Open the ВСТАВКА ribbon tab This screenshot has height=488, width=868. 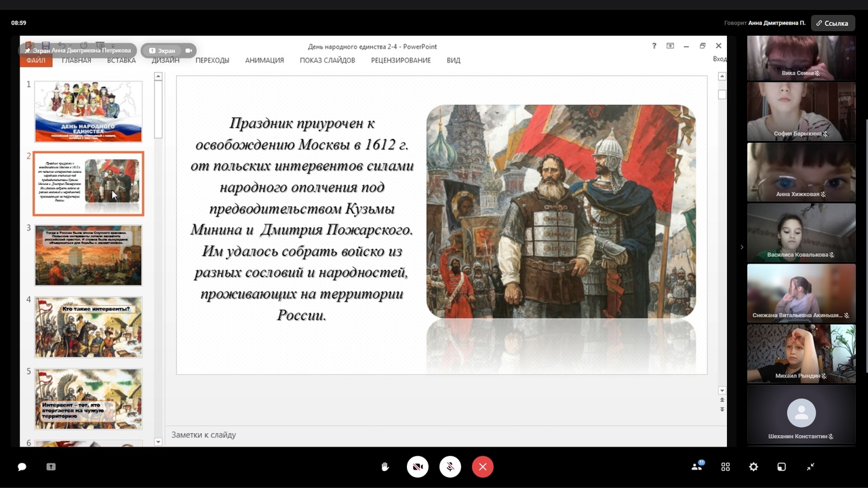[121, 60]
